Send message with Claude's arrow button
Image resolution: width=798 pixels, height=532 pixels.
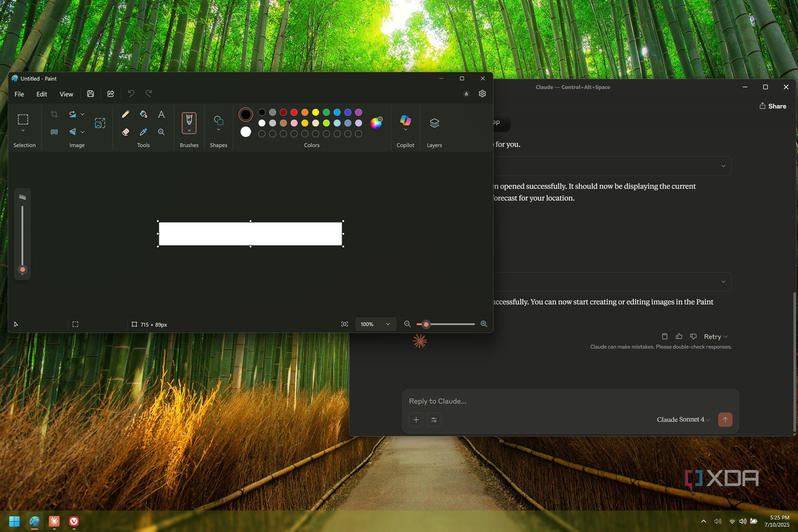pos(725,420)
